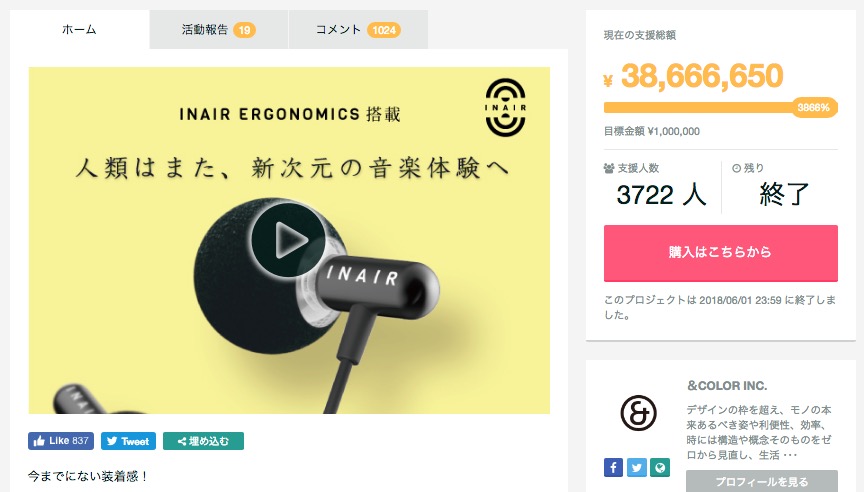Click the 購入はこちらから purchase button
864x492 pixels.
coord(721,253)
